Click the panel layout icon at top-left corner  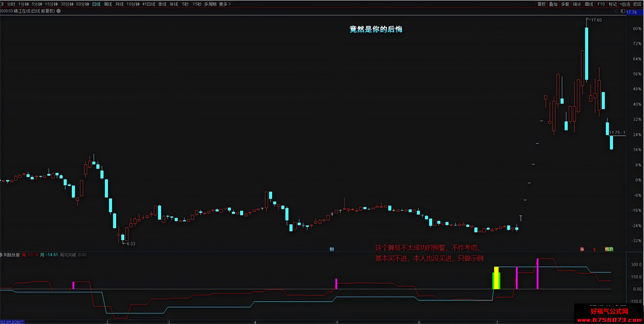[x=2, y=4]
